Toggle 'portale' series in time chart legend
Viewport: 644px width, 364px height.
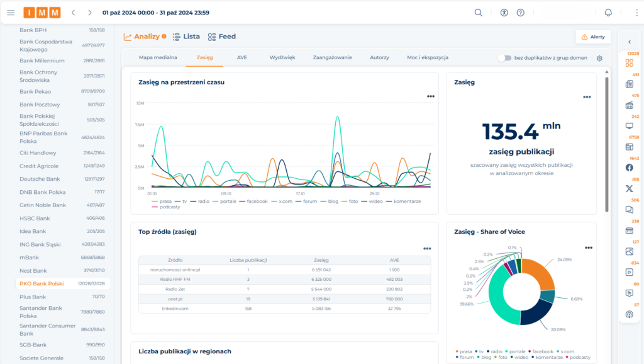(225, 202)
